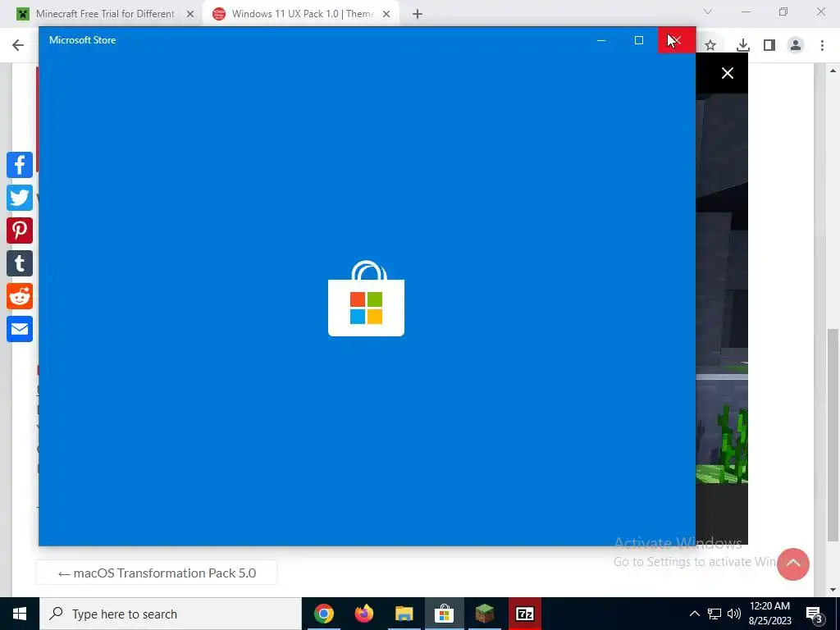Open the notification center

tap(815, 614)
